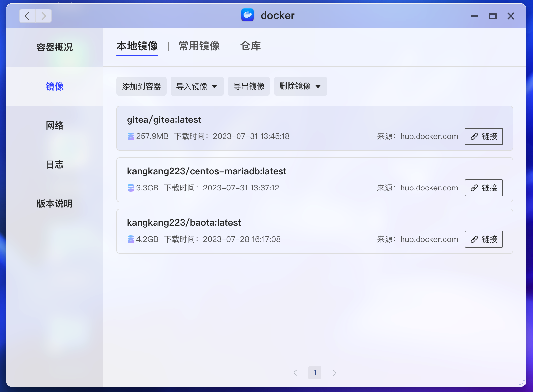Click 链接 for kangkang223/baota:latest
The height and width of the screenshot is (392, 533).
(484, 239)
